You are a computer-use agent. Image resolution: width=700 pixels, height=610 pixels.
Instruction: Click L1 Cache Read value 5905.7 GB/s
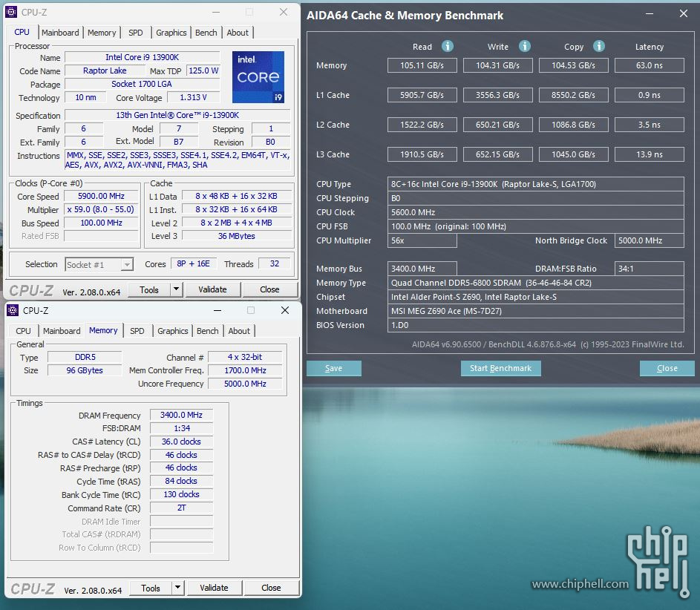coord(422,95)
